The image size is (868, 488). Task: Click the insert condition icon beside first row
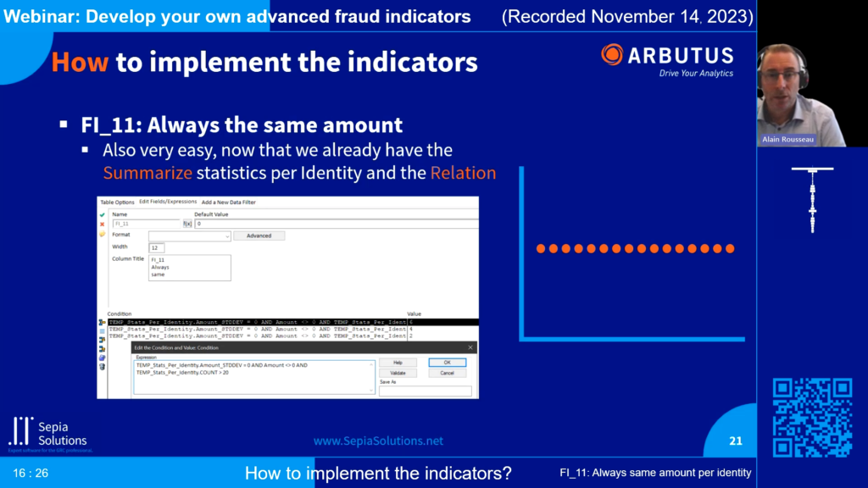pyautogui.click(x=103, y=322)
